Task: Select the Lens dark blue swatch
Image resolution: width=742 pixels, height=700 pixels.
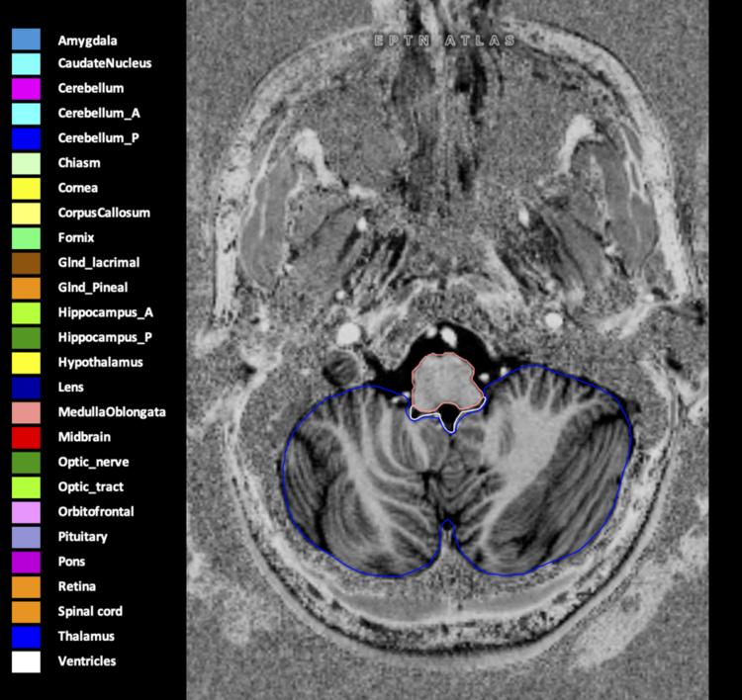Action: (x=26, y=388)
